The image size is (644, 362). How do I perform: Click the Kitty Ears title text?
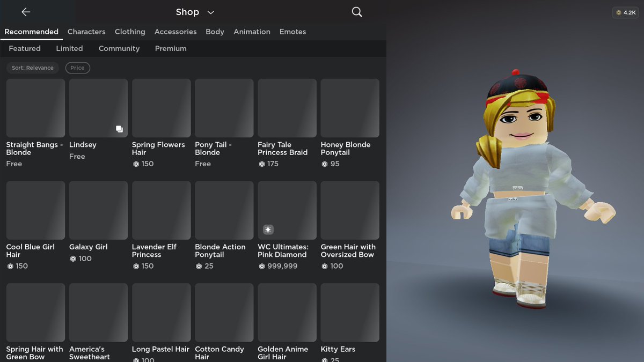(x=338, y=349)
